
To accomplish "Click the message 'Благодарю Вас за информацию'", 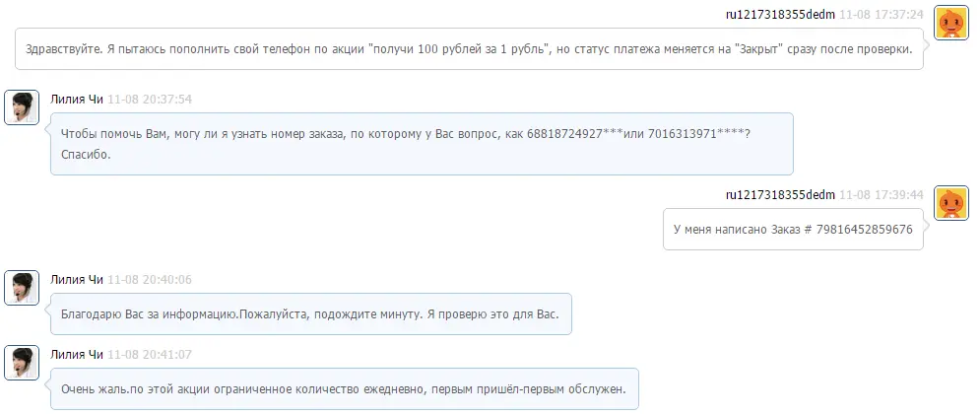I will click(x=311, y=314).
